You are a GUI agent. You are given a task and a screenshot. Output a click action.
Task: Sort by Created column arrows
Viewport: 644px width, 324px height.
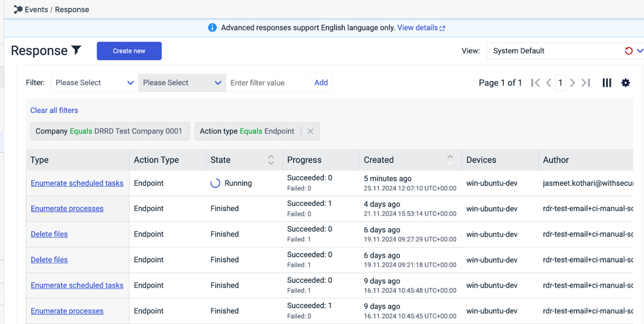click(x=450, y=160)
